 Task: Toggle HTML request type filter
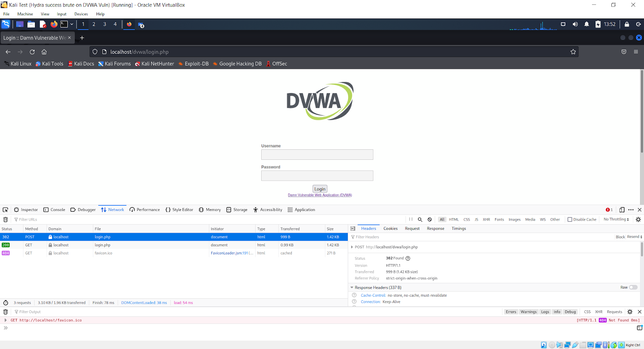pos(454,219)
